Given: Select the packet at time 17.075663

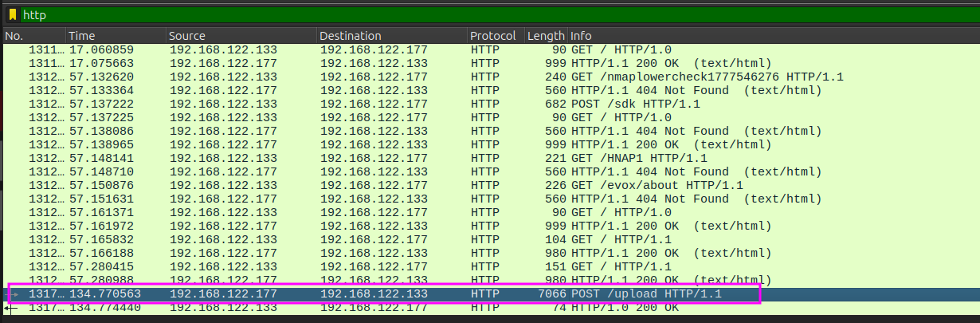Looking at the screenshot, I should [x=490, y=63].
